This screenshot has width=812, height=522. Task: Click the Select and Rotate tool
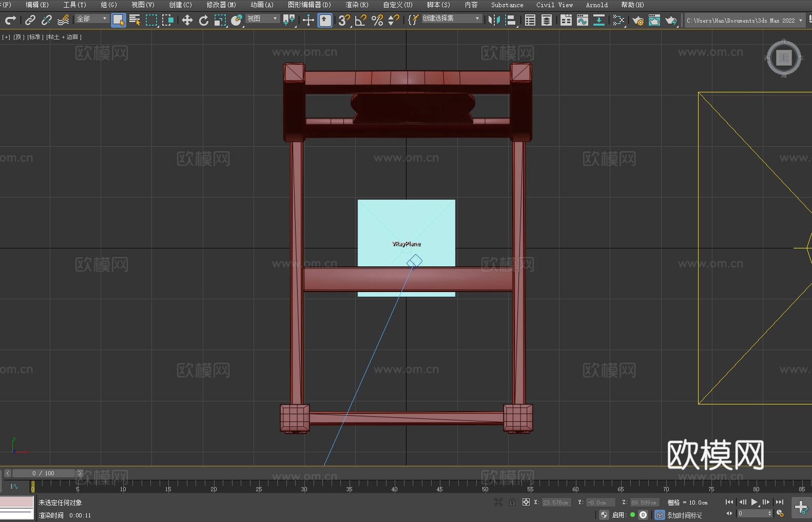[x=204, y=20]
